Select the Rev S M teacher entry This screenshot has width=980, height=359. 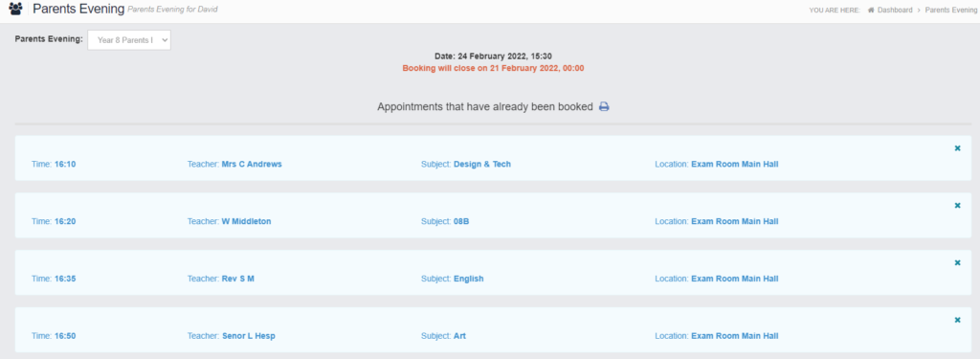coord(238,279)
